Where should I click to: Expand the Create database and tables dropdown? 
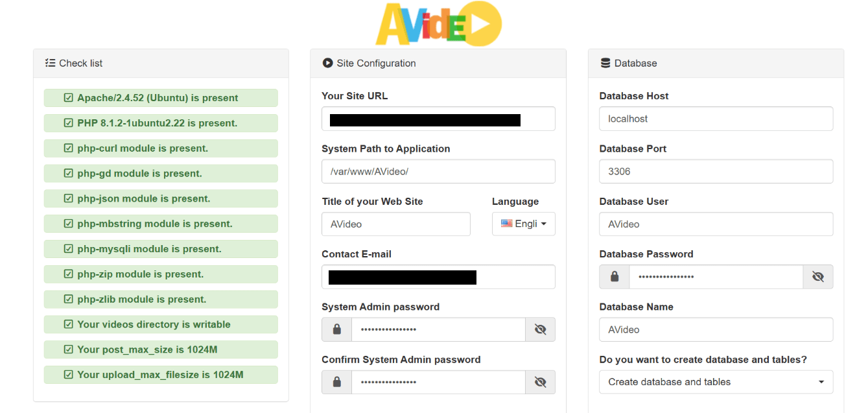716,382
